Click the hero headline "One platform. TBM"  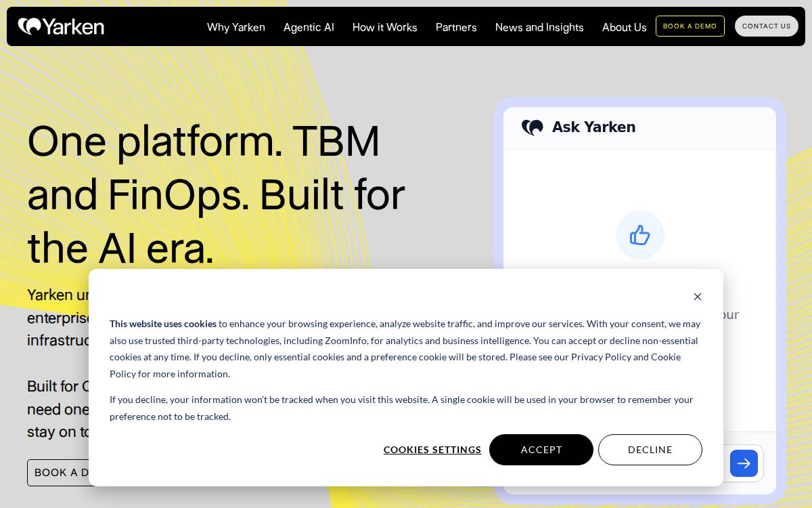(x=204, y=141)
